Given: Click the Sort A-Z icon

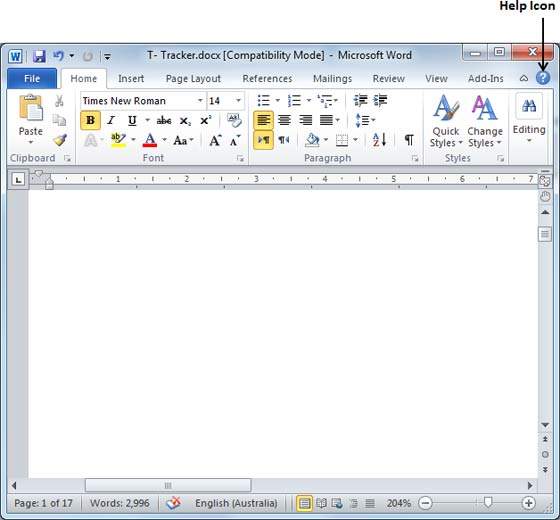Looking at the screenshot, I should (x=379, y=140).
